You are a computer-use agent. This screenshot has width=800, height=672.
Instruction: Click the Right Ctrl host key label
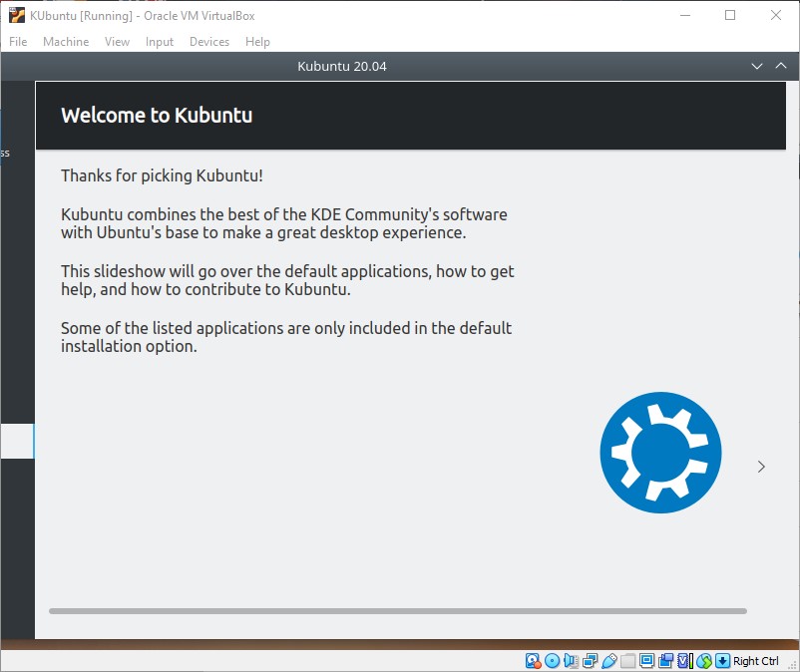tap(756, 661)
